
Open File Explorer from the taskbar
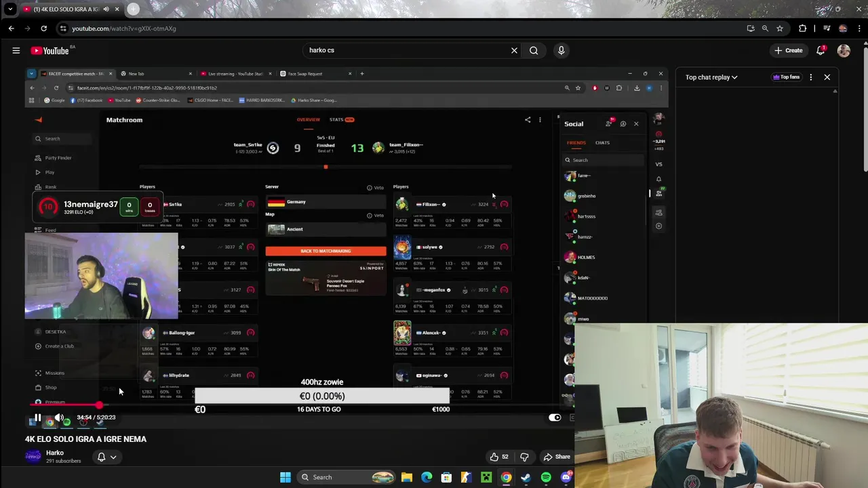[406, 477]
